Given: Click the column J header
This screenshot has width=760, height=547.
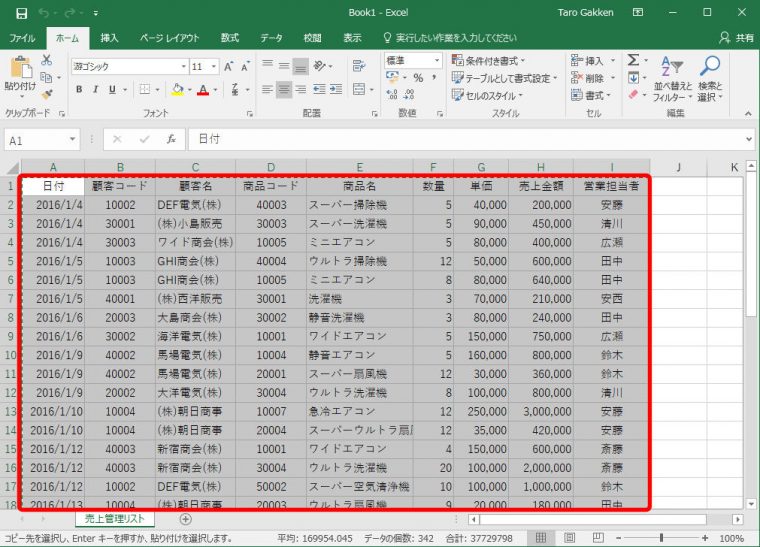Looking at the screenshot, I should tap(678, 167).
